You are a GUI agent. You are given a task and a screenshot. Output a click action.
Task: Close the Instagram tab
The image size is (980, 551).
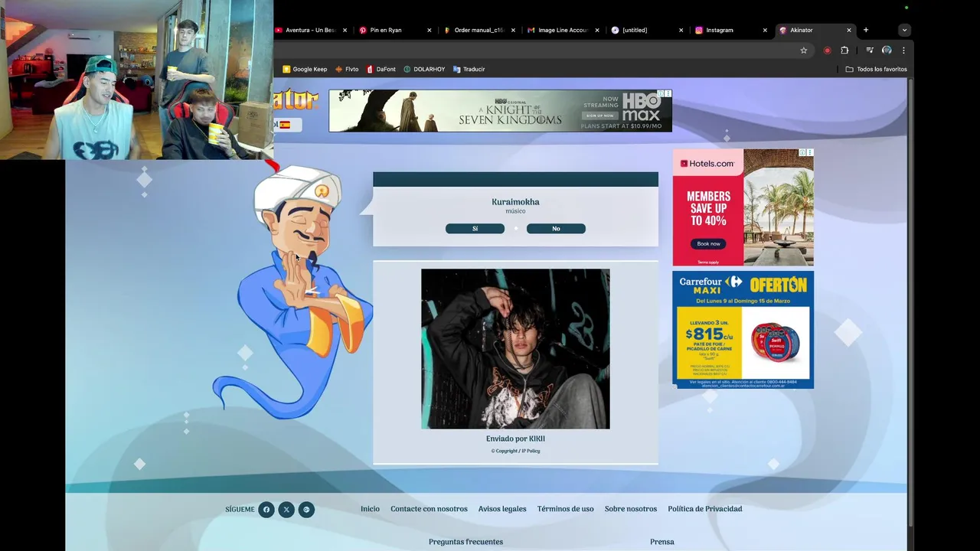[x=765, y=30]
